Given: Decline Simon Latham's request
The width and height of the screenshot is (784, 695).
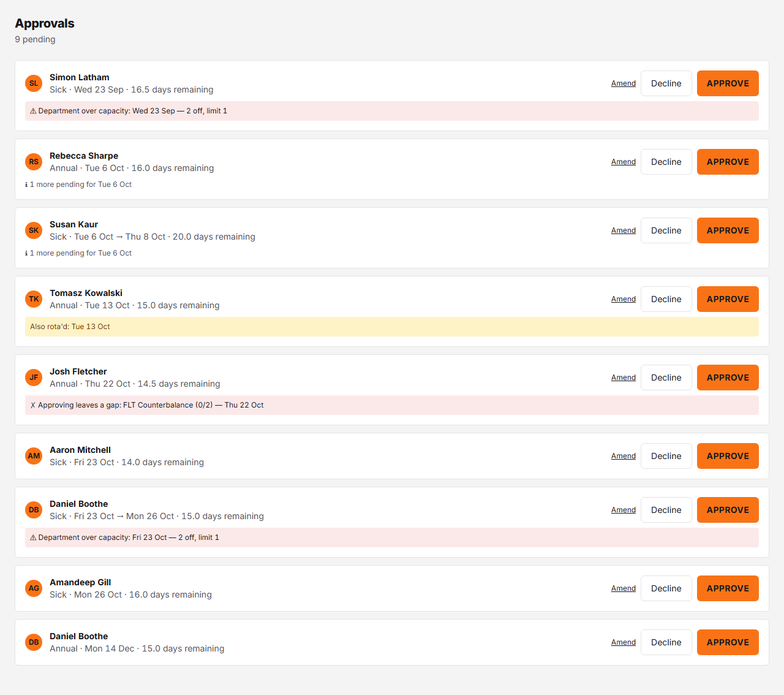Looking at the screenshot, I should [x=666, y=83].
